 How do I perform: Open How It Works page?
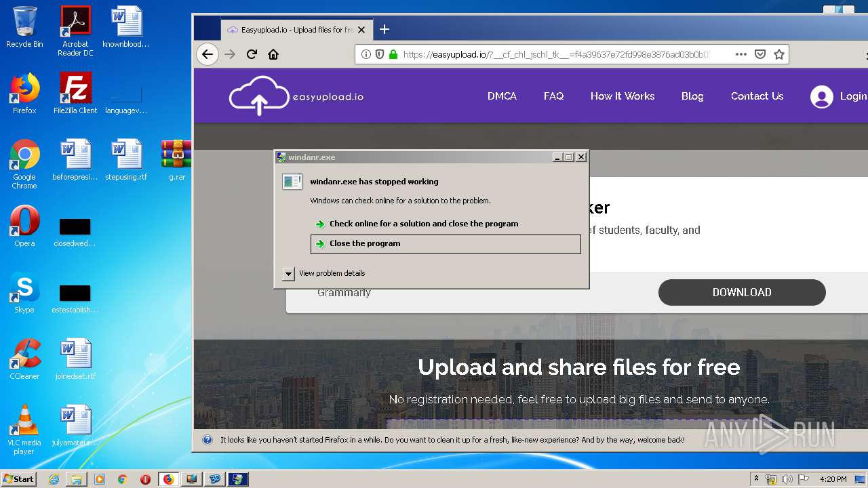[623, 96]
